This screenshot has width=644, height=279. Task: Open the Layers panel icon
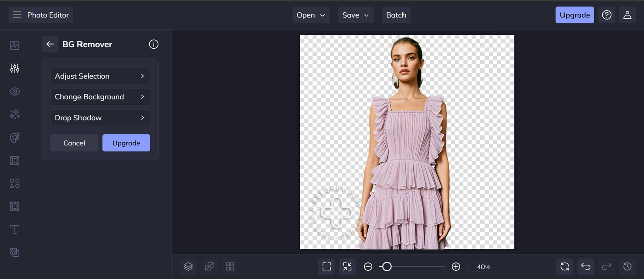coord(188,267)
